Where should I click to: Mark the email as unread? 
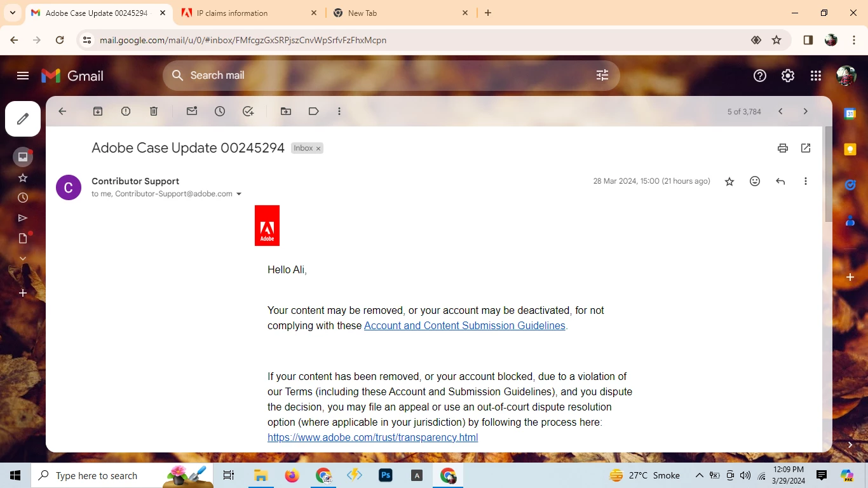point(192,111)
